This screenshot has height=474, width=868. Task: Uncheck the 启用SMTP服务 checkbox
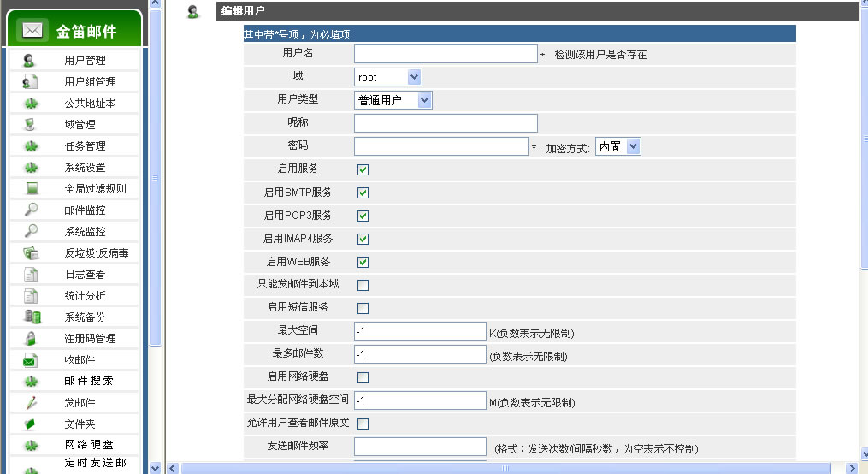tap(363, 193)
